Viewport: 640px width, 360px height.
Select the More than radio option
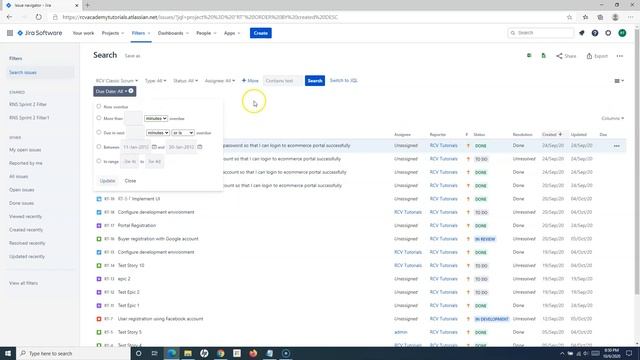point(98,118)
